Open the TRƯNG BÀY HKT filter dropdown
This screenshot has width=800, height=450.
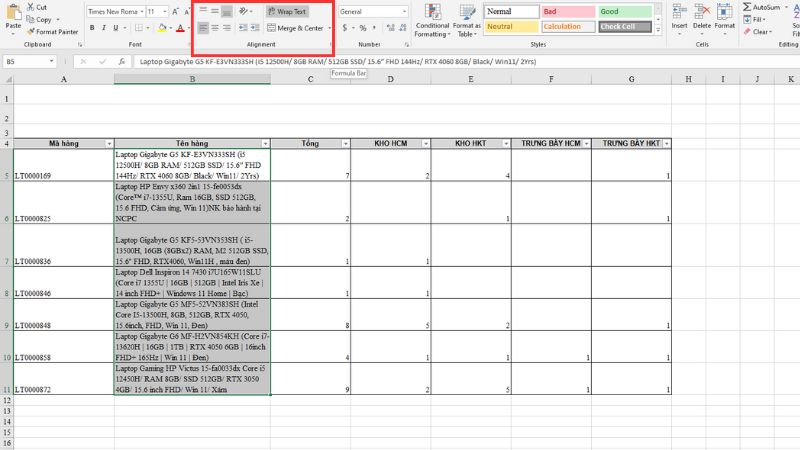coord(666,144)
